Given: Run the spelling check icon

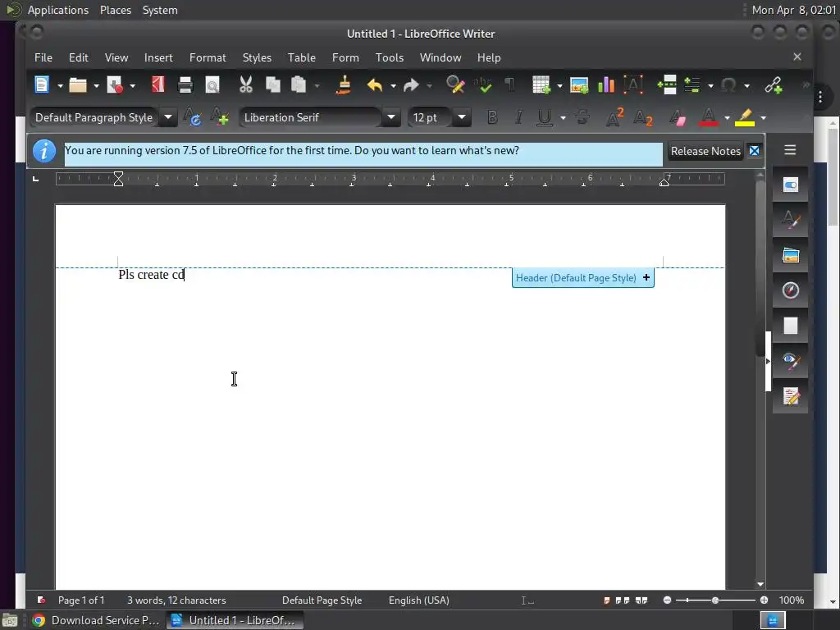Looking at the screenshot, I should coord(482,84).
